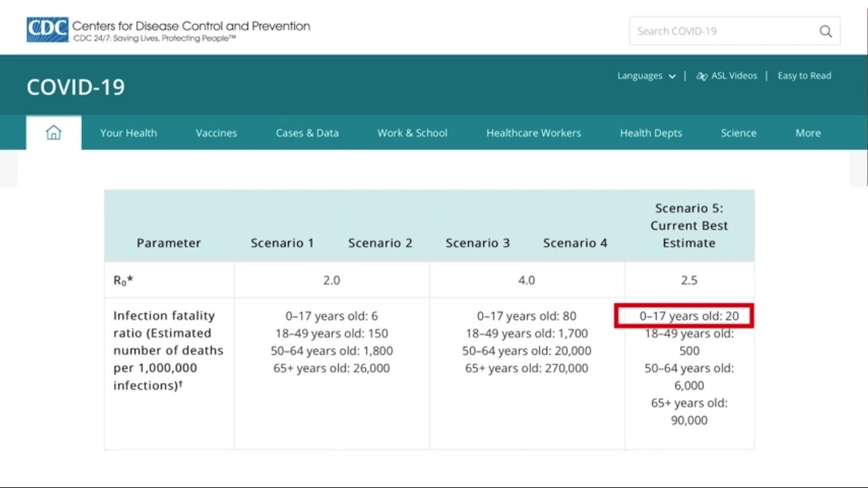Navigate to Healthcare Workers
This screenshot has height=488, width=868.
[534, 133]
